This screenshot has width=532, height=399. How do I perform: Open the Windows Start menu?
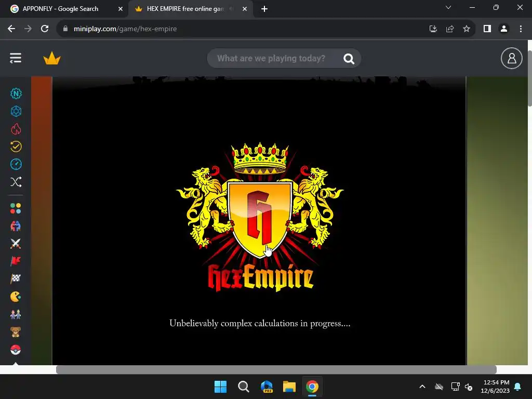(x=220, y=387)
